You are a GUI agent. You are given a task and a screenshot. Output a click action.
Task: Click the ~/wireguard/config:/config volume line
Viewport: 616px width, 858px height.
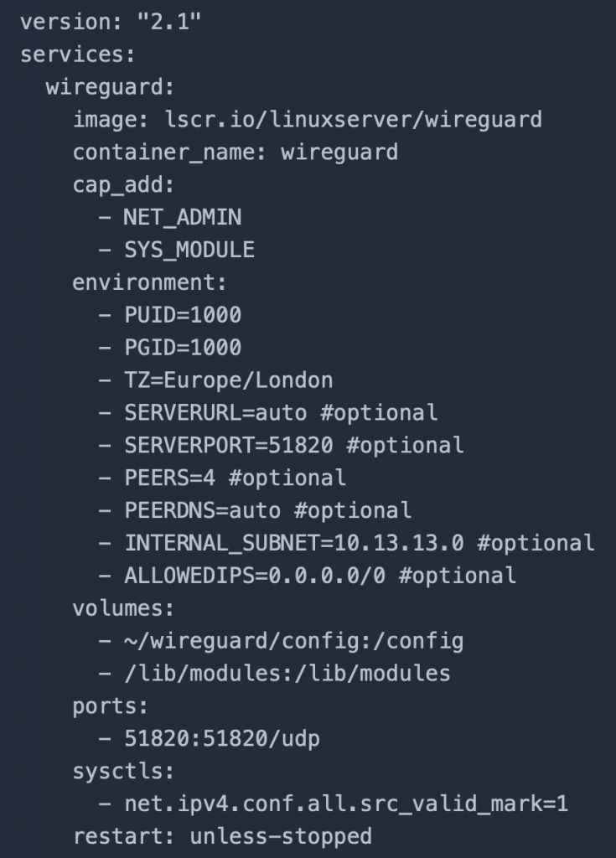point(282,641)
